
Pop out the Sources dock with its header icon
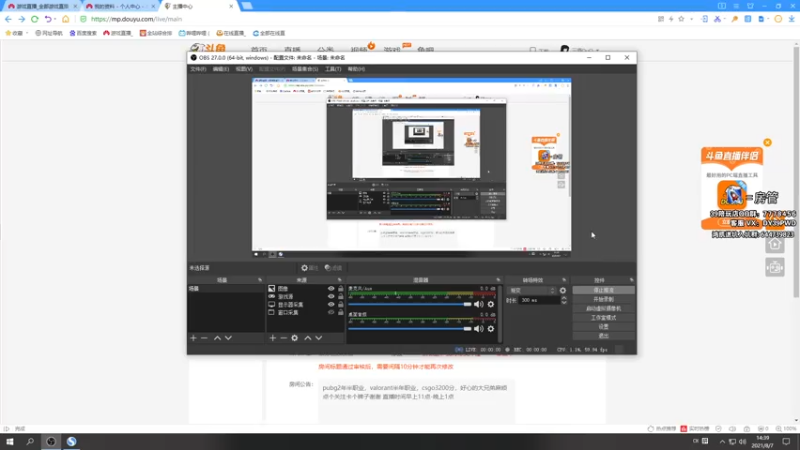tap(339, 280)
